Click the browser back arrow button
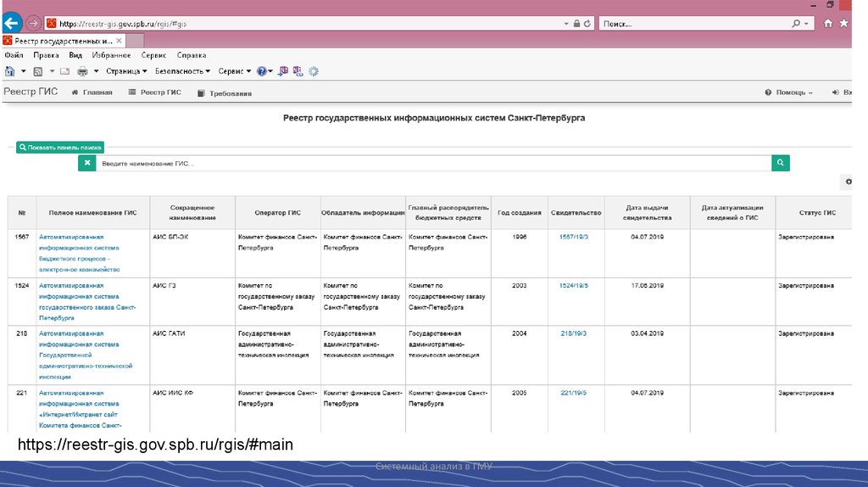 (x=12, y=23)
